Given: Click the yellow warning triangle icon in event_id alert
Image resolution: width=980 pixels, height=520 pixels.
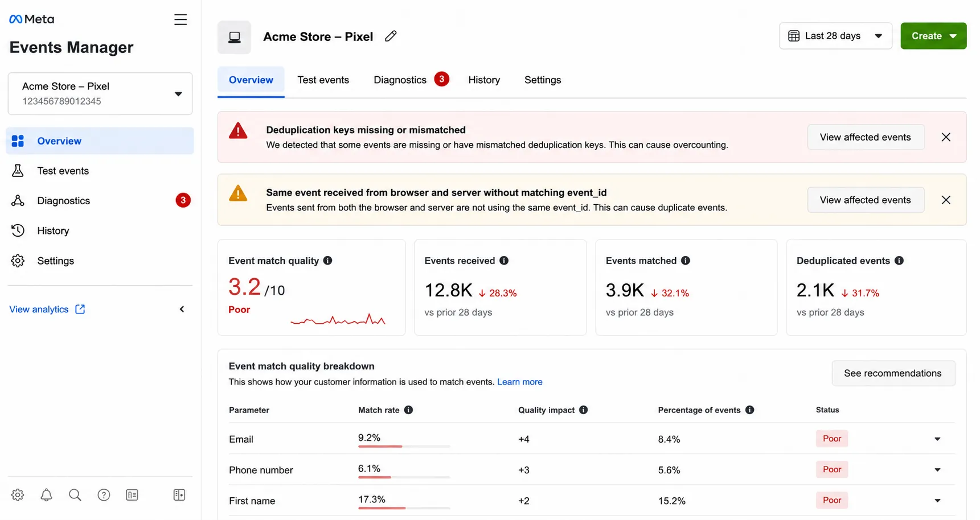Looking at the screenshot, I should [238, 193].
